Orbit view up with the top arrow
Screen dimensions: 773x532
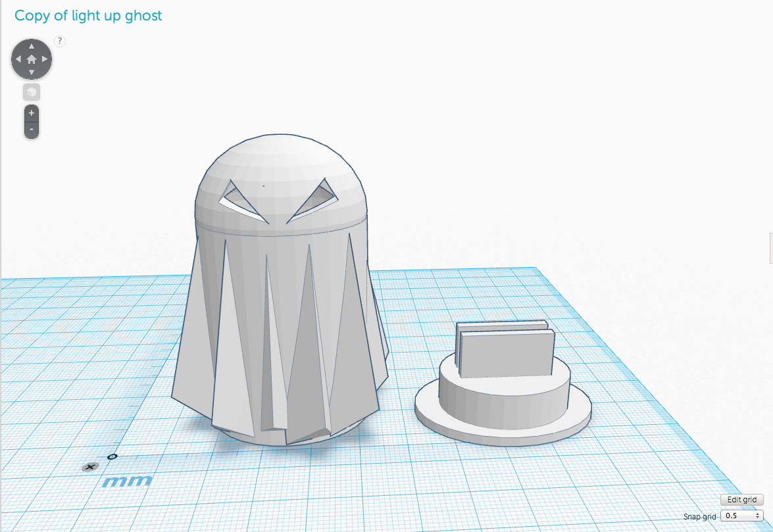[x=32, y=46]
